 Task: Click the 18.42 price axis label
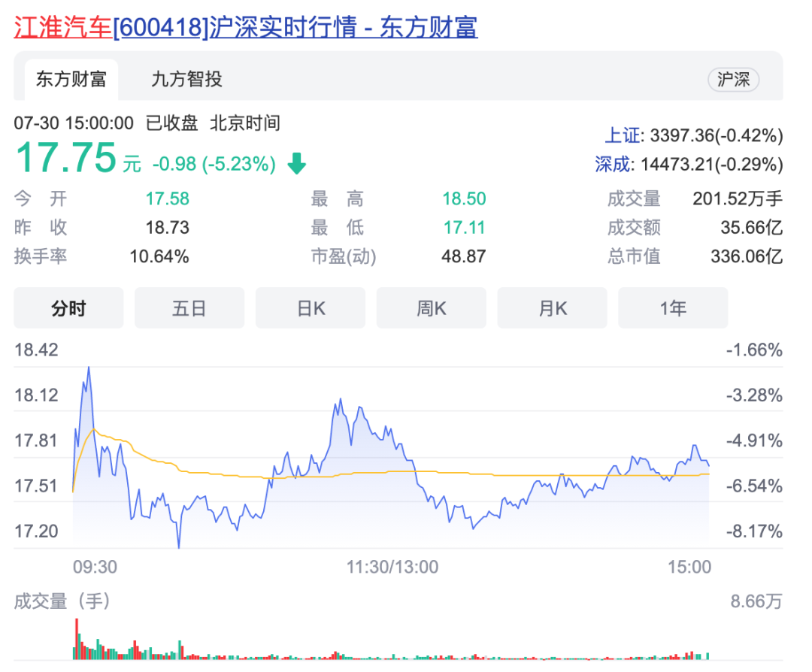pos(36,350)
